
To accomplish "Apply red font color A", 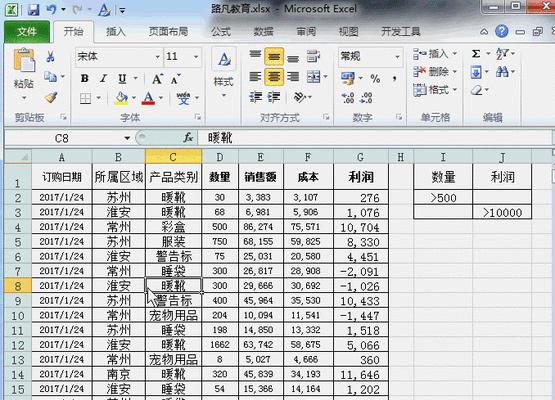I will tap(148, 98).
